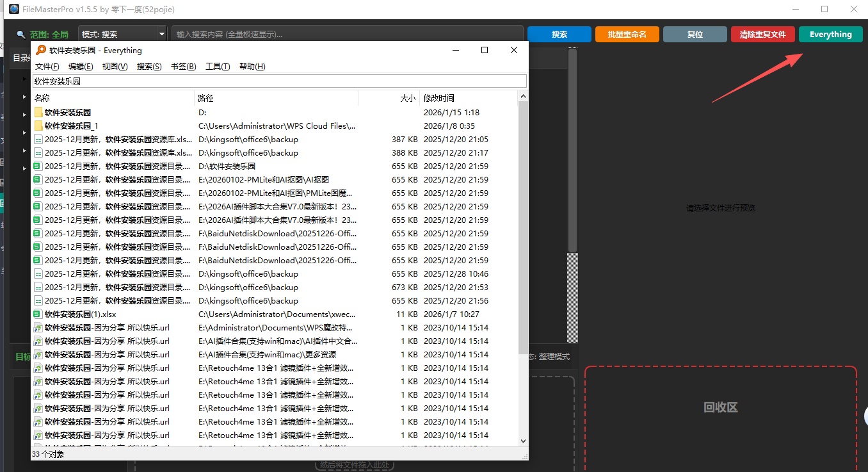Click the FileMasterPro logo in the title bar

(x=13, y=9)
